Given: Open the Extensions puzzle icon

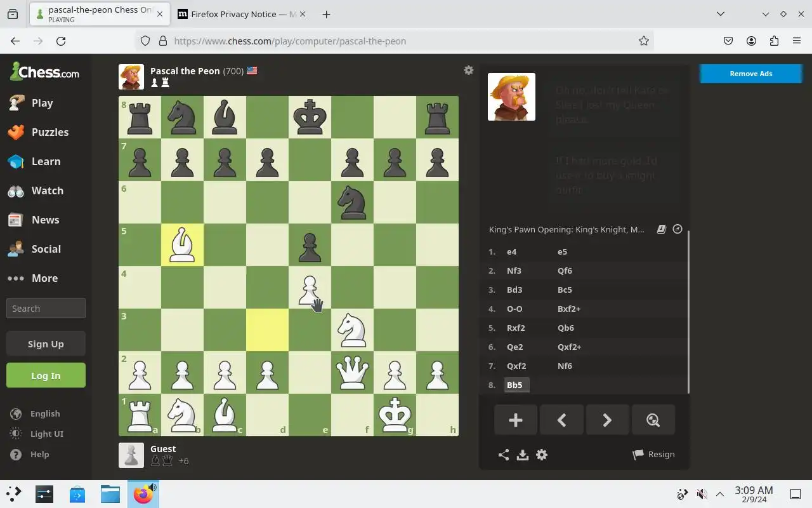Looking at the screenshot, I should pyautogui.click(x=774, y=41).
